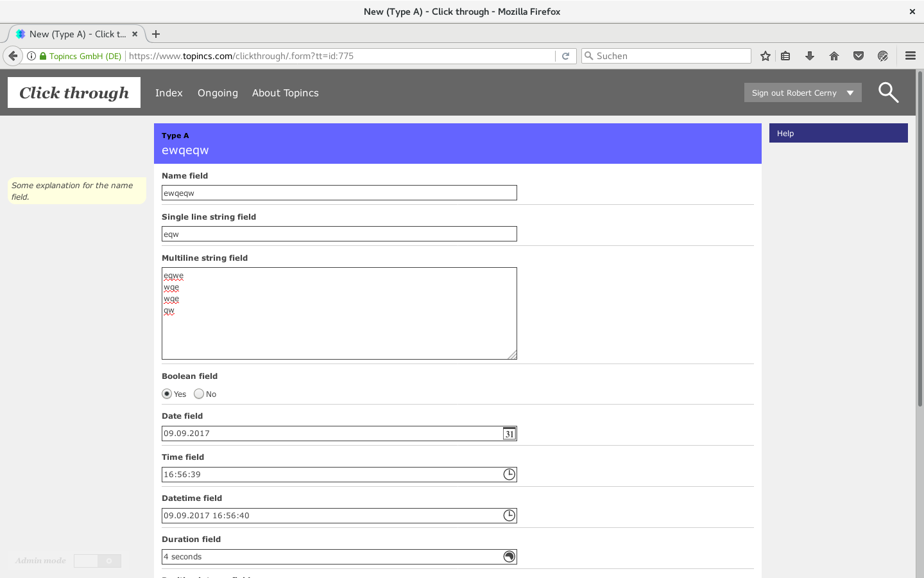Select the Yes radio button
Viewport: 924px width, 578px height.
tap(167, 394)
